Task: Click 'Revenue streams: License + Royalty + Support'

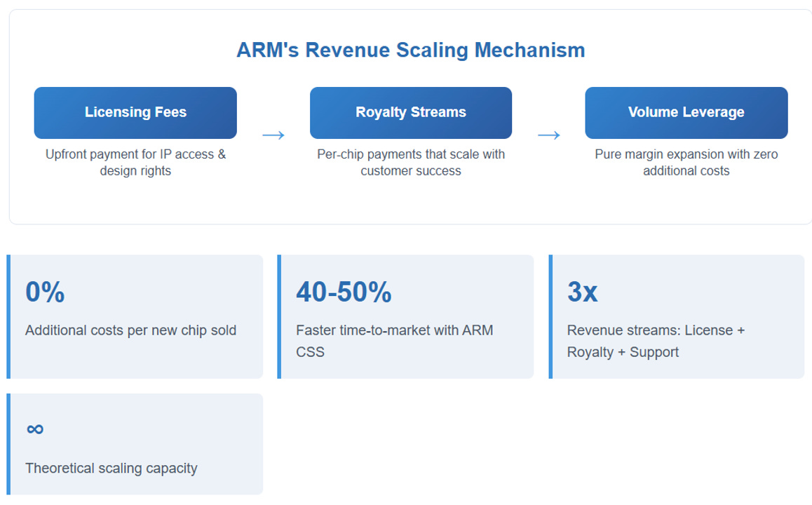Action: pyautogui.click(x=656, y=341)
